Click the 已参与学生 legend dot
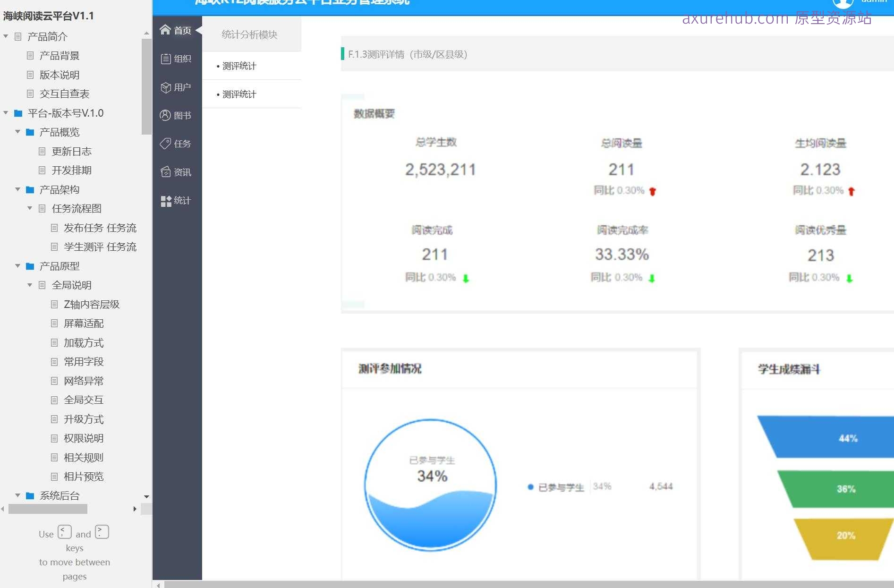Image resolution: width=894 pixels, height=588 pixels. (x=530, y=487)
